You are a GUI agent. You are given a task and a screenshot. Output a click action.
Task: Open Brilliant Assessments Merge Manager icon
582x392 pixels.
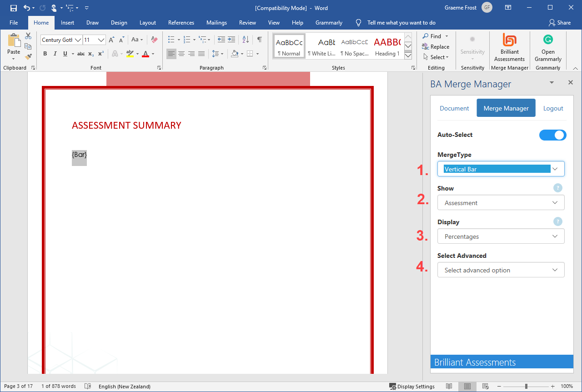click(509, 47)
